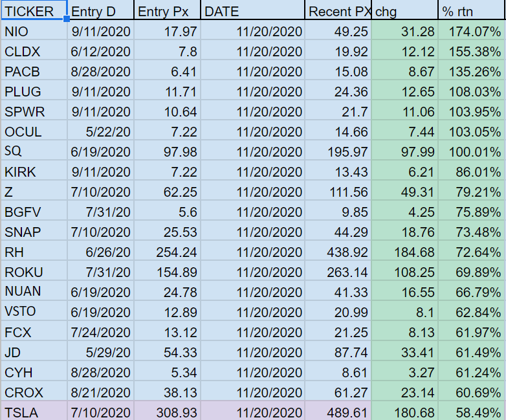The height and width of the screenshot is (420, 506).
Task: Click JD entry date 5/29/20
Action: (100, 351)
